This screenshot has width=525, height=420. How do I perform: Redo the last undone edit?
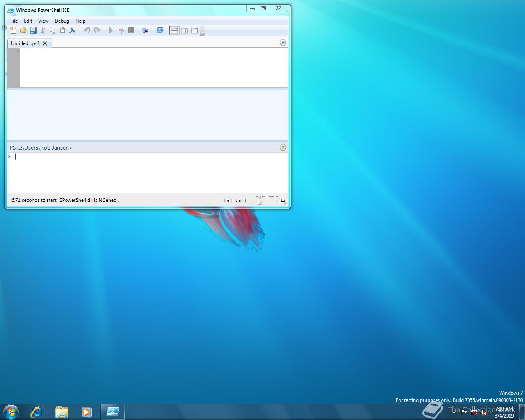[x=97, y=30]
